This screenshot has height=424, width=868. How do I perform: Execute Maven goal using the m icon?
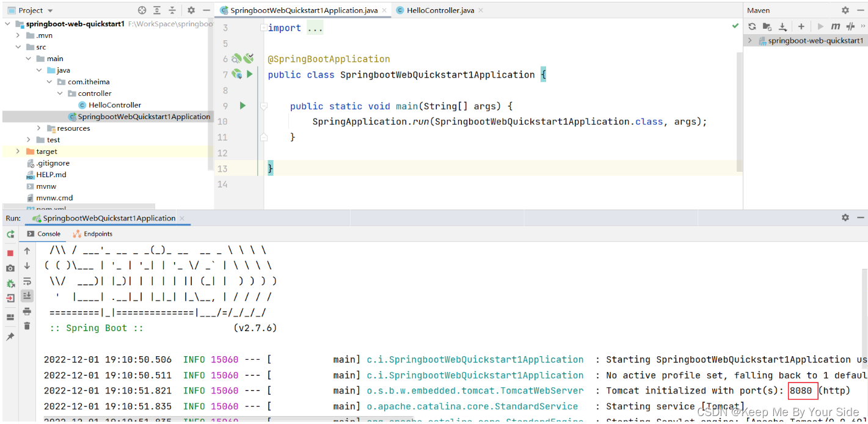(x=836, y=26)
